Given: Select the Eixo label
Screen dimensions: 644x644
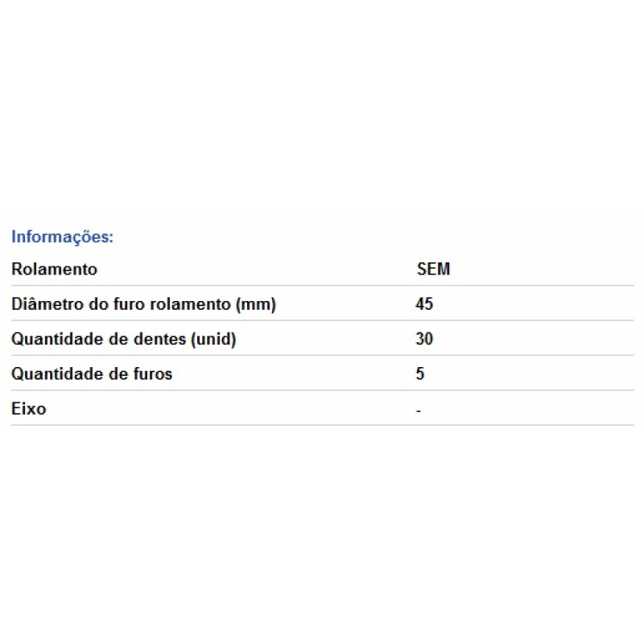Looking at the screenshot, I should (x=29, y=409).
